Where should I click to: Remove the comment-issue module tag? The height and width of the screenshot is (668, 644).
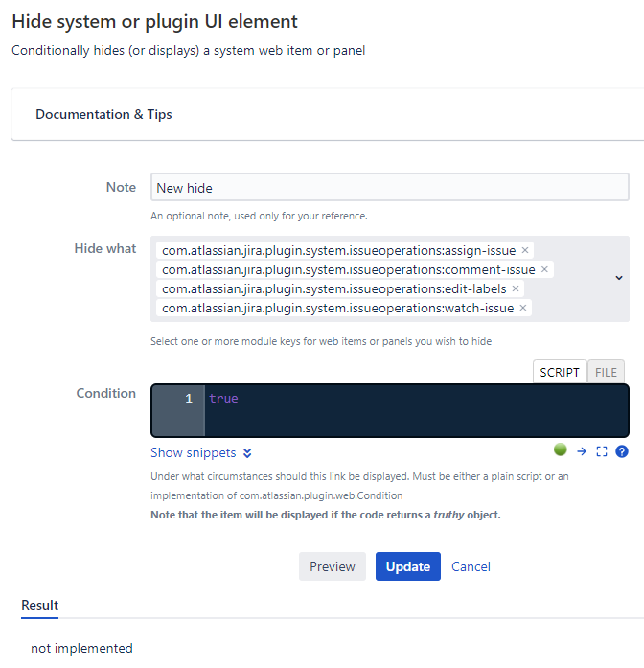point(544,269)
